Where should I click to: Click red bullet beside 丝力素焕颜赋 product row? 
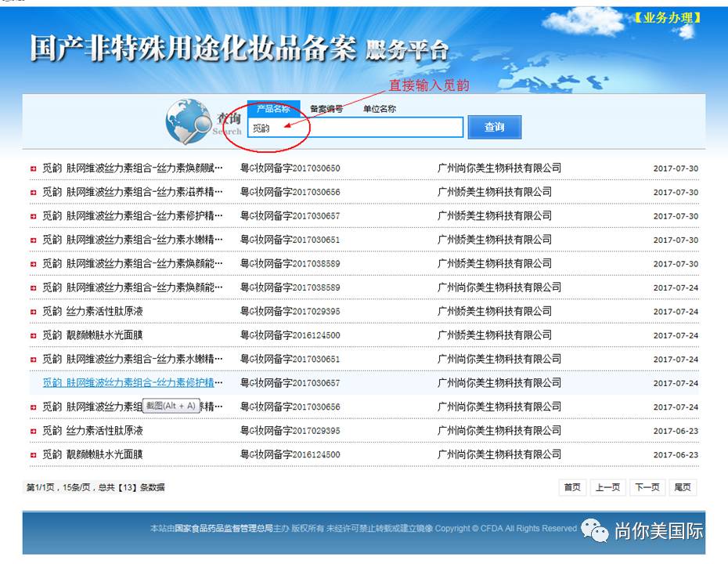coord(33,168)
